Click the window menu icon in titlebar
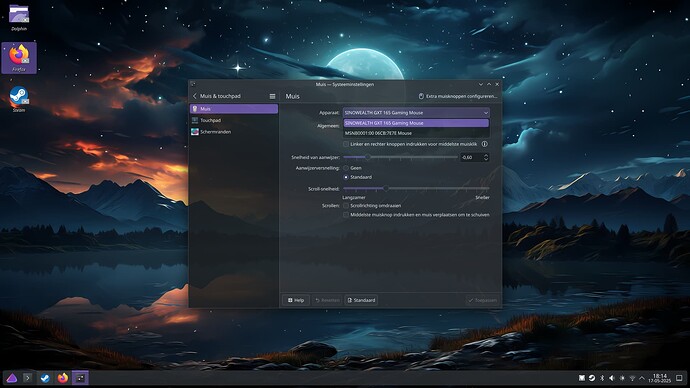The width and height of the screenshot is (690, 388). pos(193,84)
